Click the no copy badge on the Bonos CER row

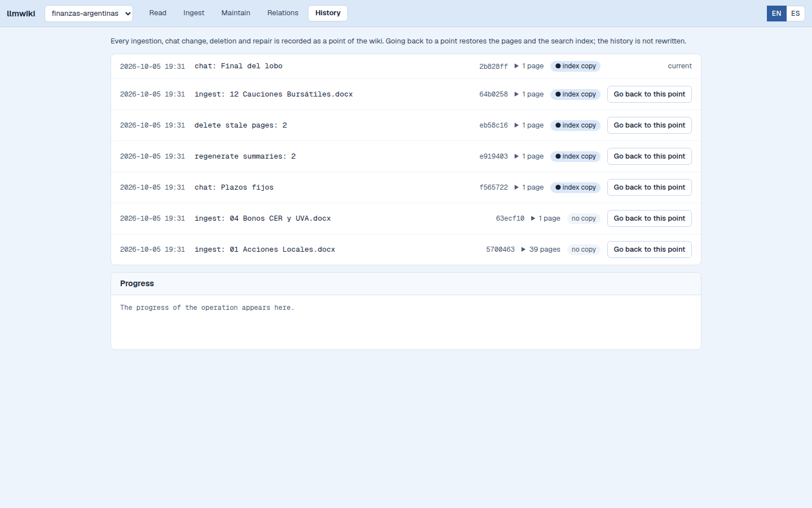click(x=584, y=218)
